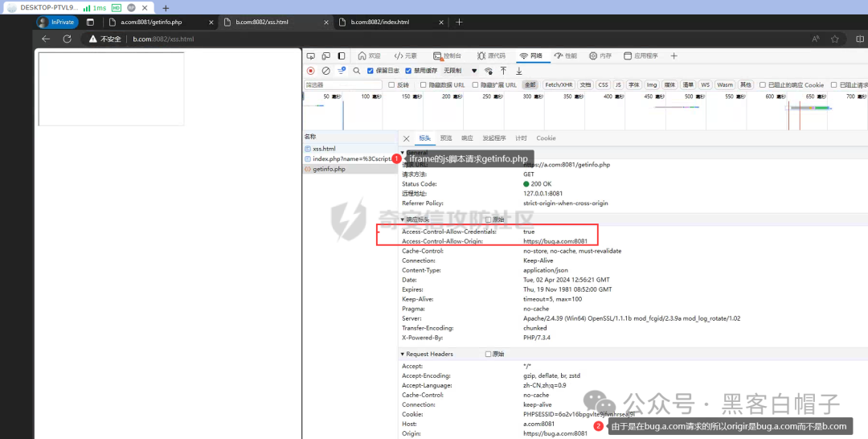Toggle the network filter bar icon
The width and height of the screenshot is (868, 439).
342,70
